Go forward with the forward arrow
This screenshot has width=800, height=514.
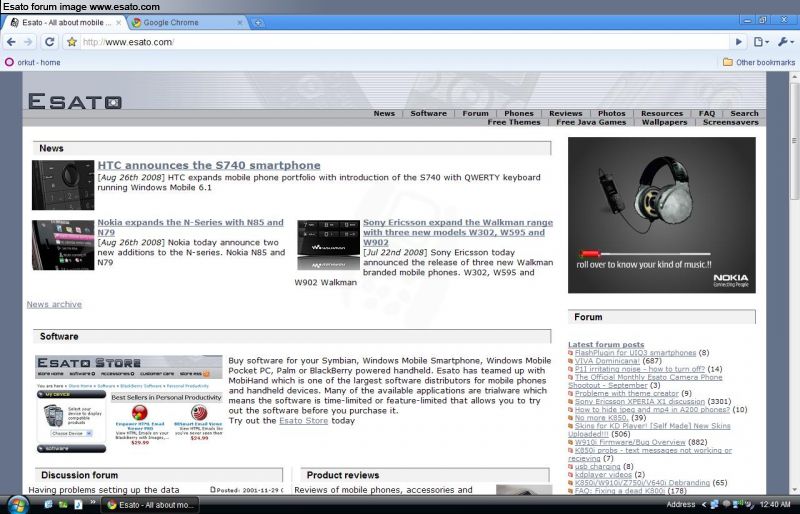(29, 42)
